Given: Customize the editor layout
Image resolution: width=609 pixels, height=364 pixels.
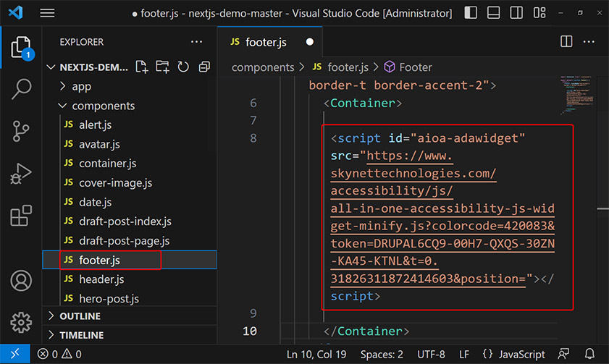Looking at the screenshot, I should pyautogui.click(x=539, y=13).
